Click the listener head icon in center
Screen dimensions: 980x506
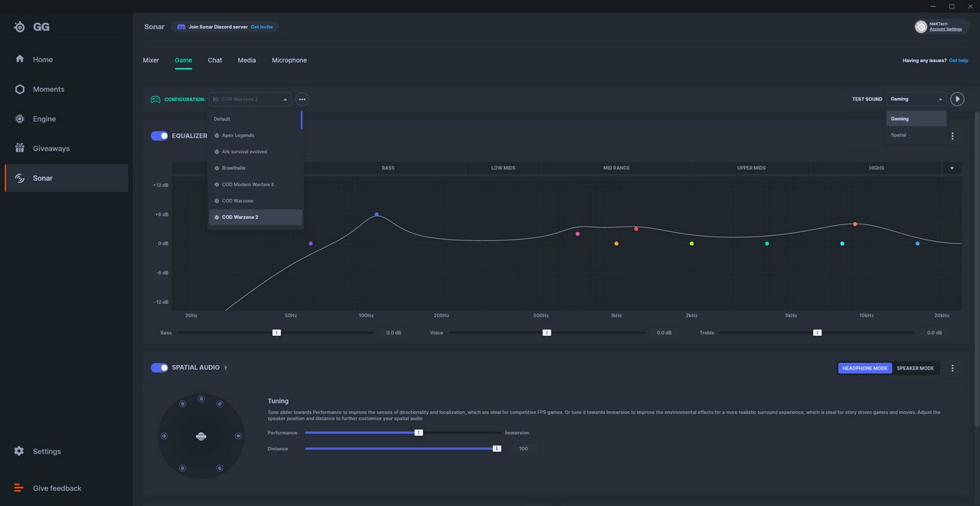201,436
